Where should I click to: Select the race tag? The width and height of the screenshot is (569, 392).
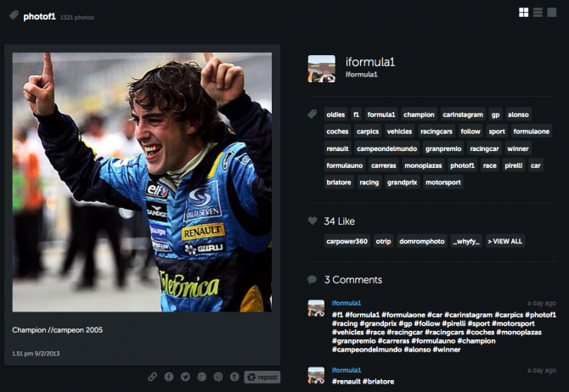coord(489,165)
